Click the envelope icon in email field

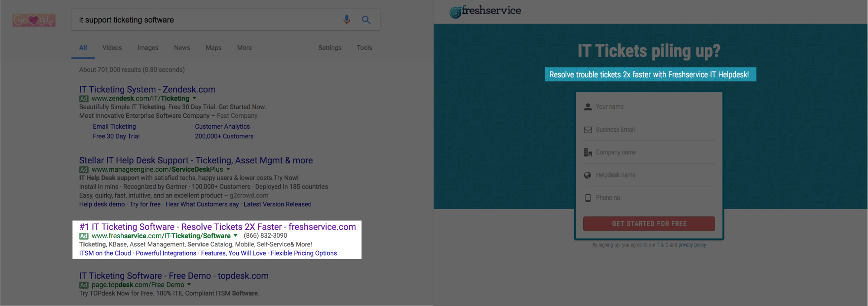pyautogui.click(x=588, y=130)
